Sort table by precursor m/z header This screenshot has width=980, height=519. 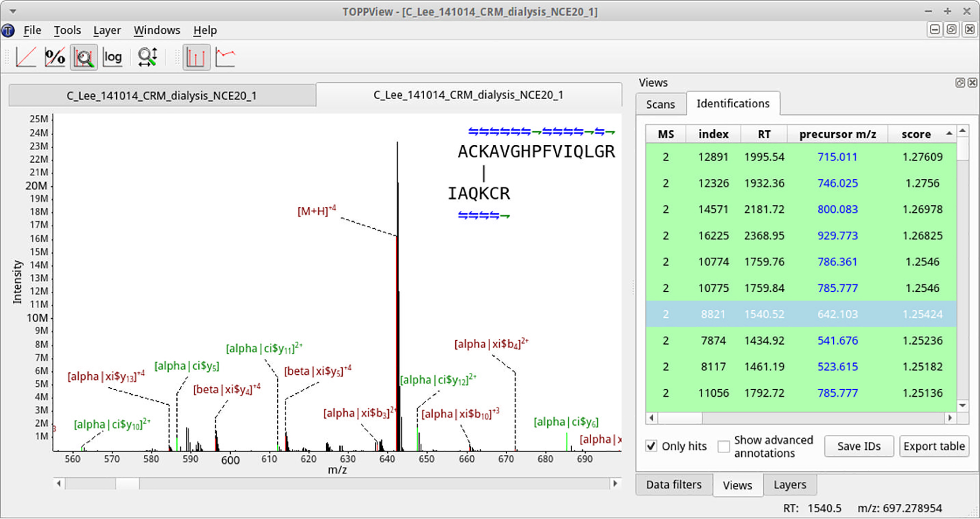tap(837, 134)
